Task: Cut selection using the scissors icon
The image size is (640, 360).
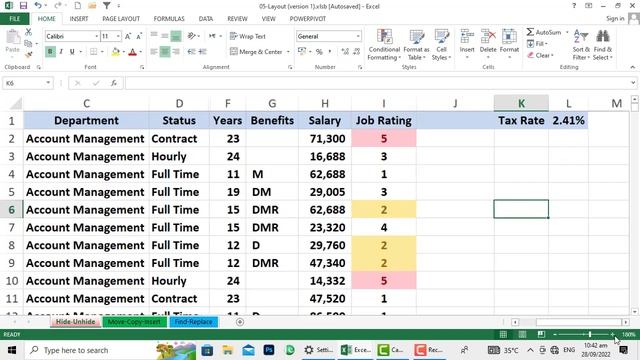Action: click(x=28, y=32)
